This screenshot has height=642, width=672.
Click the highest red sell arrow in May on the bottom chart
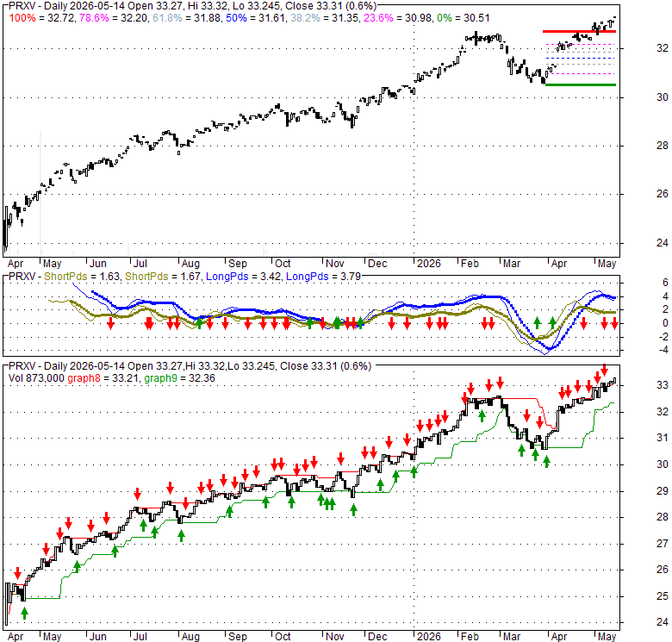604,369
